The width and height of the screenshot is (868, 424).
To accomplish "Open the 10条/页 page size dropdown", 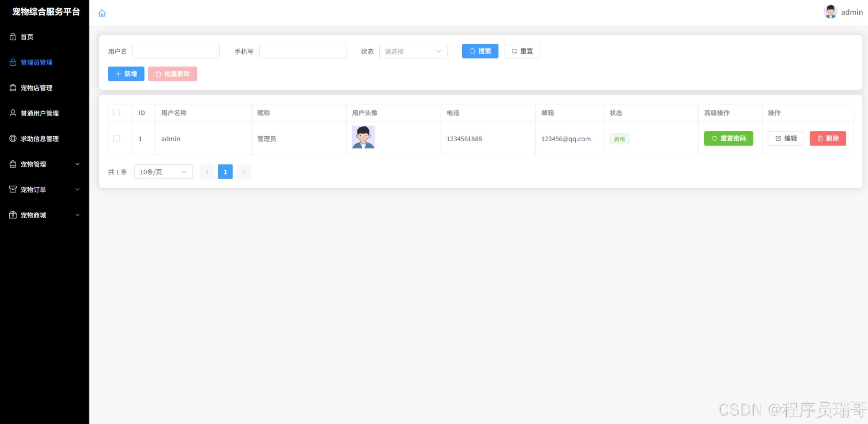I will click(163, 172).
